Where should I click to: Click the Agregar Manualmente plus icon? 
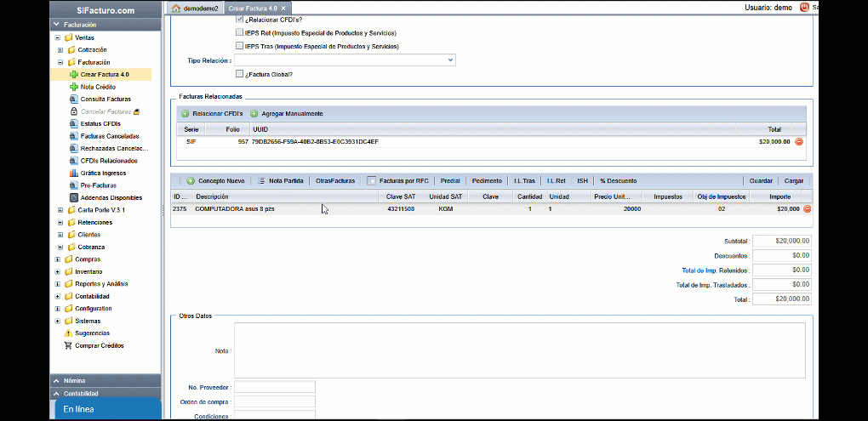pyautogui.click(x=254, y=114)
